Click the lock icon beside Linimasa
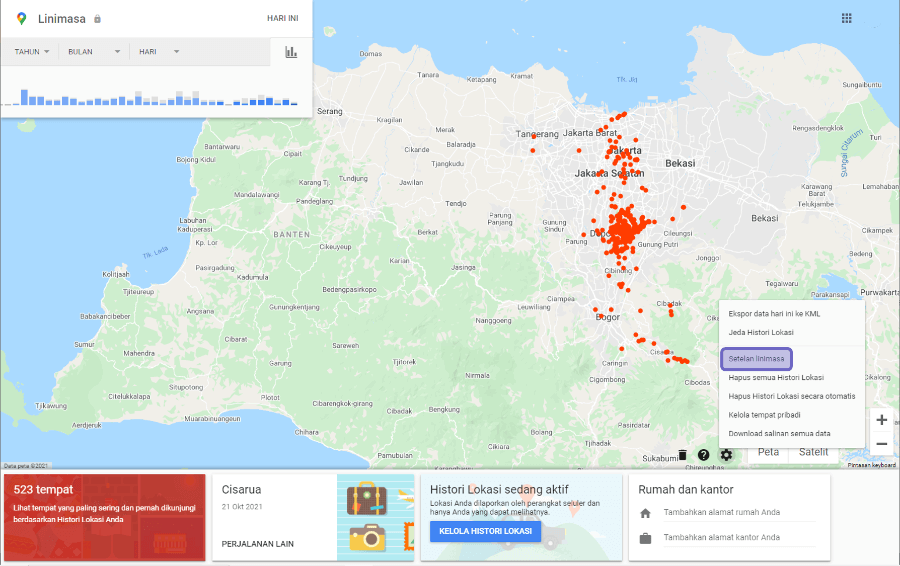Screen dimensions: 900x566 (98, 19)
